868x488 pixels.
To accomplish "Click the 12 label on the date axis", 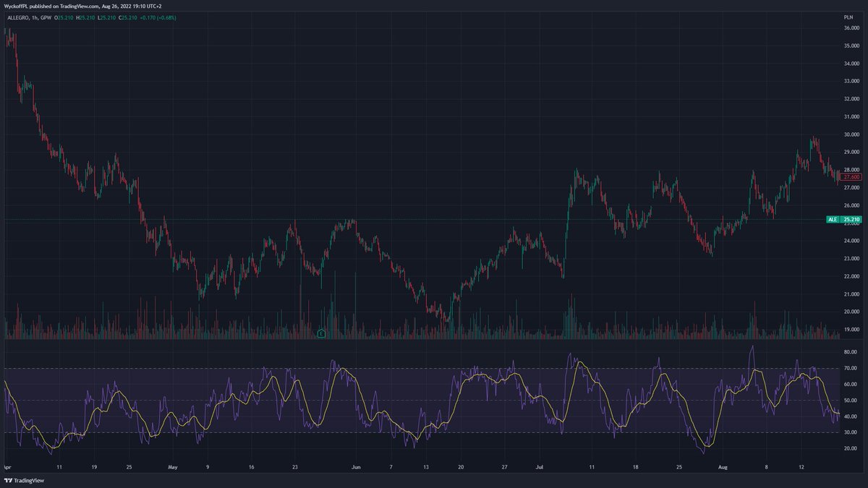I will click(x=801, y=467).
